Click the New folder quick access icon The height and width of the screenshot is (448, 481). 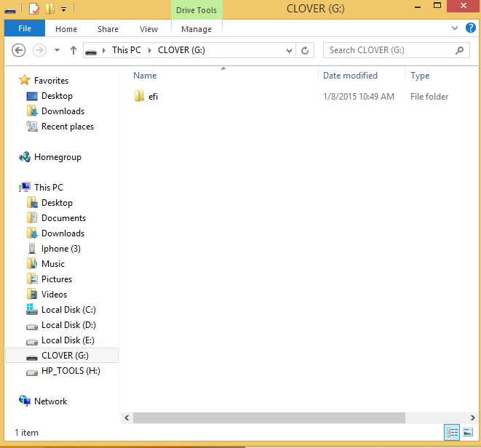pos(50,9)
